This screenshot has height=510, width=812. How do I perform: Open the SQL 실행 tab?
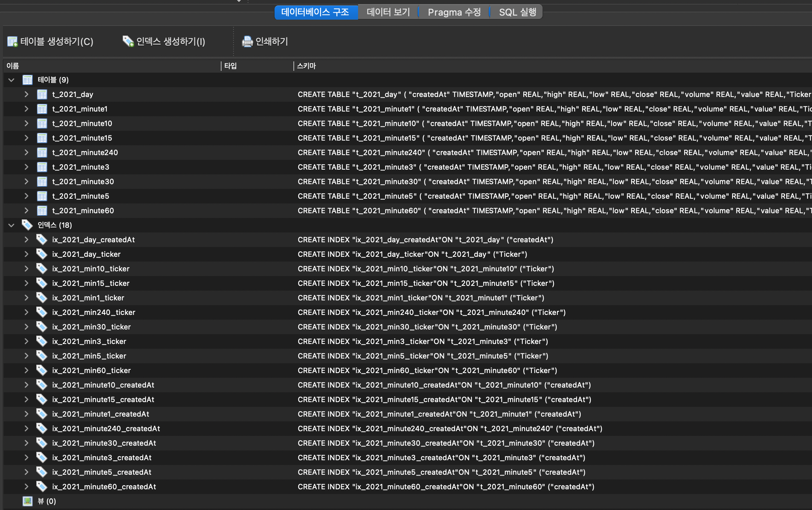pyautogui.click(x=517, y=12)
